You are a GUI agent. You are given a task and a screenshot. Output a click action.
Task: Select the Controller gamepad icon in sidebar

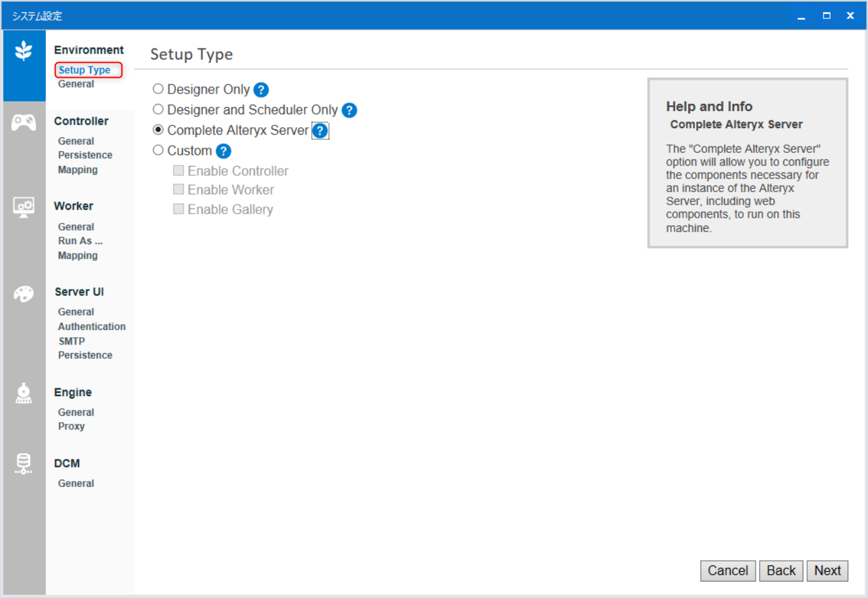point(24,121)
